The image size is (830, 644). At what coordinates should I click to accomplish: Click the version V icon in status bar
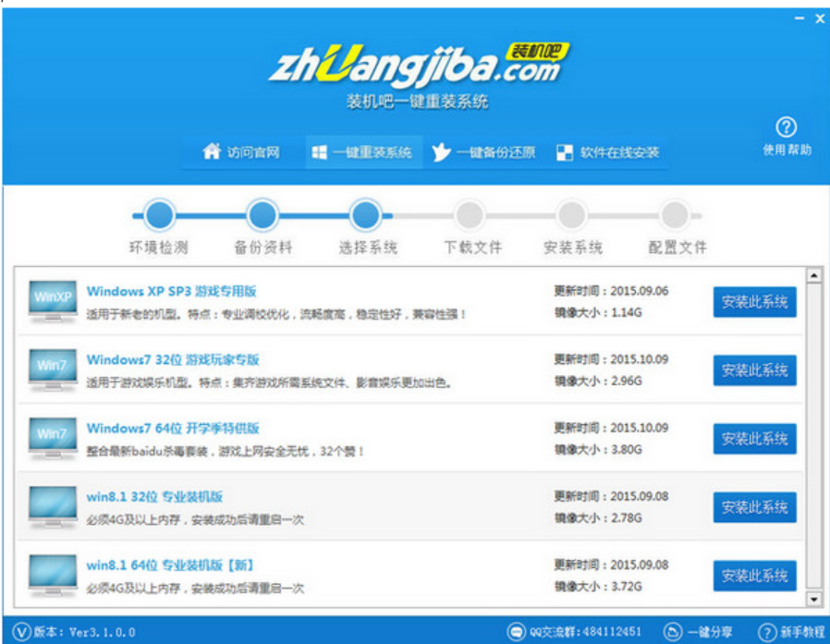[21, 632]
